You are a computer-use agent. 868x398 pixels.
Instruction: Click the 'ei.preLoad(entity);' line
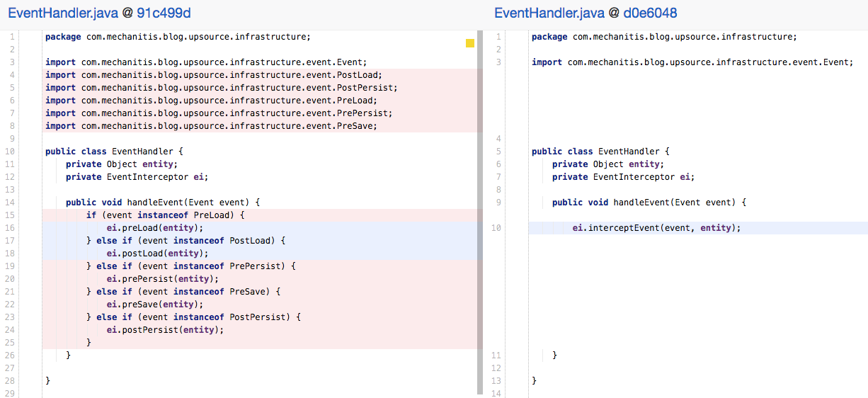pyautogui.click(x=155, y=228)
